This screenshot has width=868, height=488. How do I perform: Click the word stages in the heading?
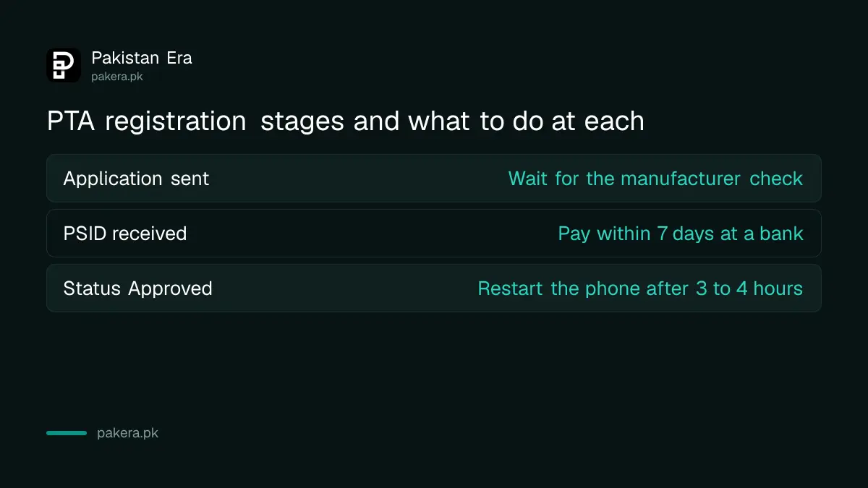pyautogui.click(x=303, y=122)
